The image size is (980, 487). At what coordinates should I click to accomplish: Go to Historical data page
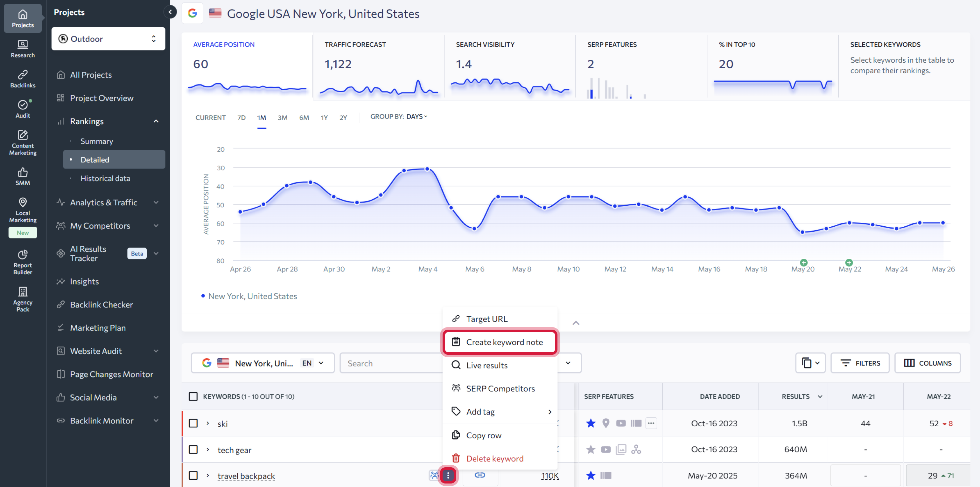[x=105, y=178]
